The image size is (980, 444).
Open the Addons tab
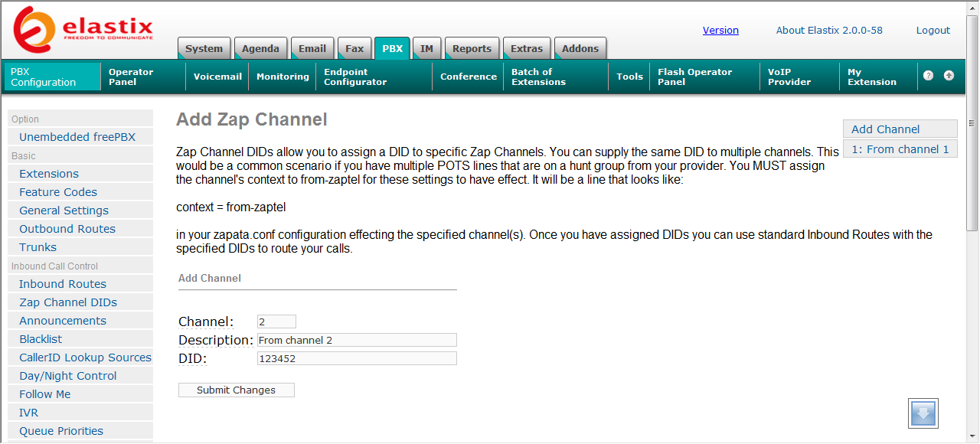(580, 48)
